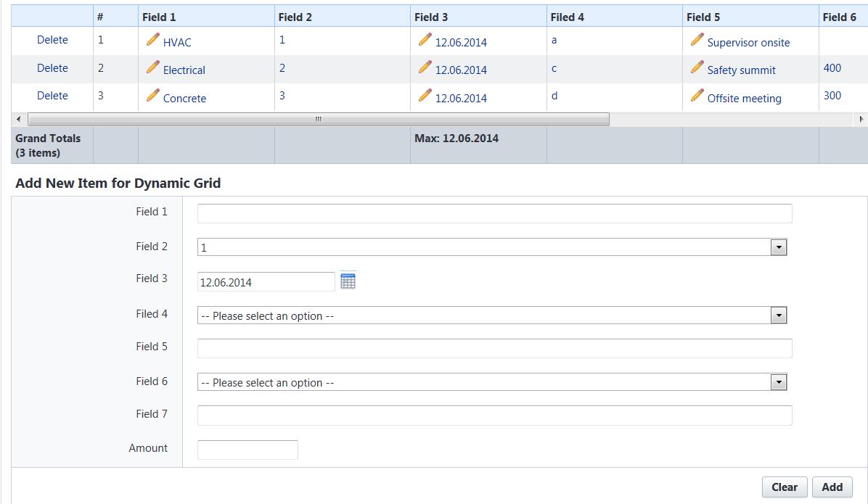Screen dimensions: 868x504
Task: Click the Field 5 column header
Action: point(750,17)
